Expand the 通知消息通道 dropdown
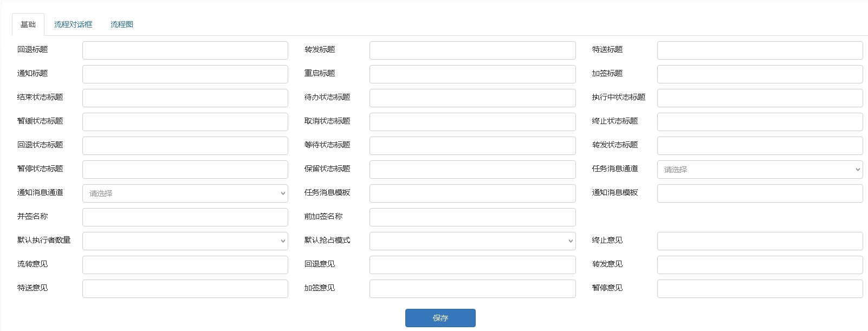868x331 pixels. [x=185, y=193]
